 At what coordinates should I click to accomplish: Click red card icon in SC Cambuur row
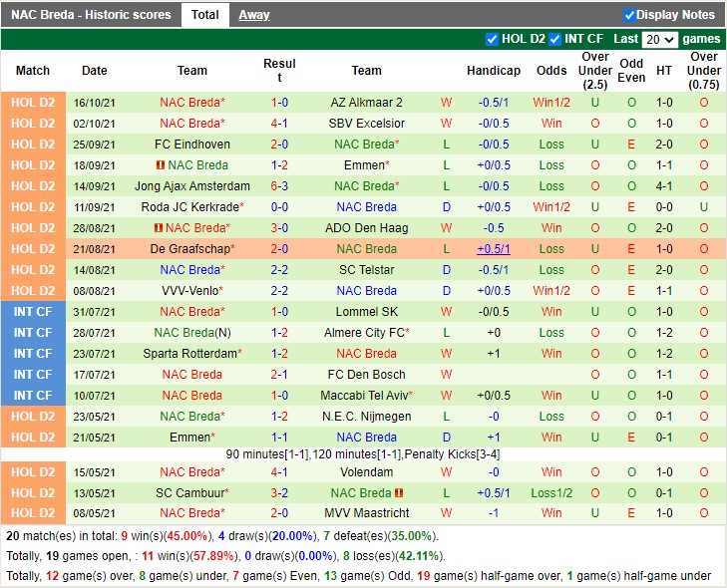tap(399, 493)
